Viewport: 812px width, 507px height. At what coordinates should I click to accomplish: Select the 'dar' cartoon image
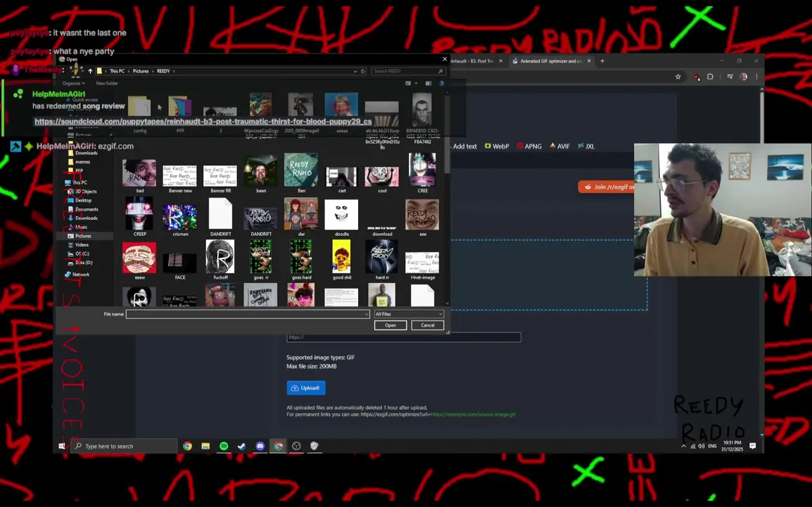301,217
